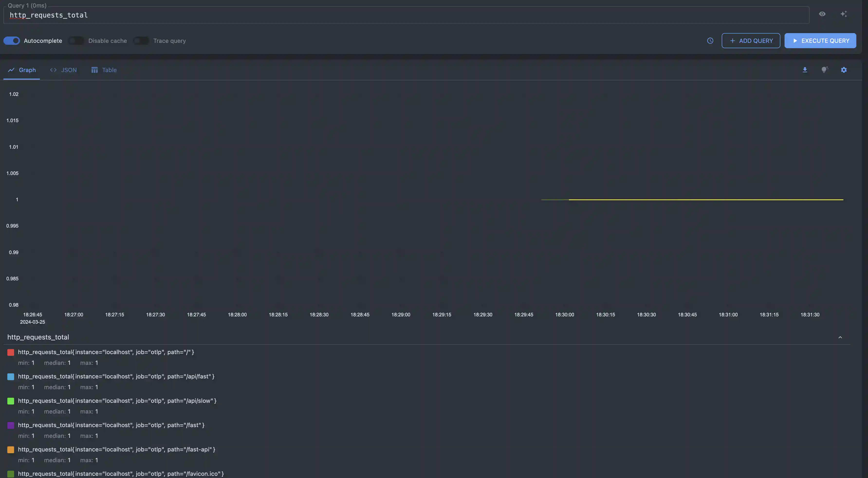
Task: Click the prettify query sparkle icon
Action: [x=843, y=14]
